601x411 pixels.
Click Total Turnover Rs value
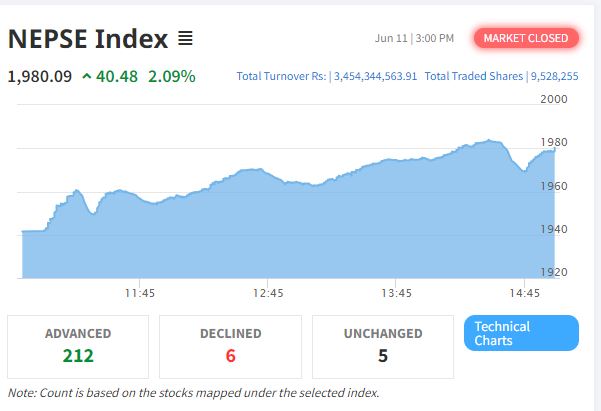coord(375,76)
